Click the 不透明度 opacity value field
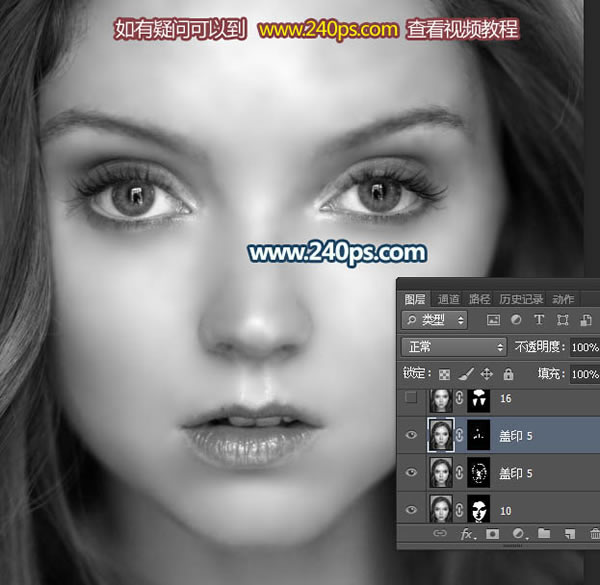 pyautogui.click(x=585, y=347)
